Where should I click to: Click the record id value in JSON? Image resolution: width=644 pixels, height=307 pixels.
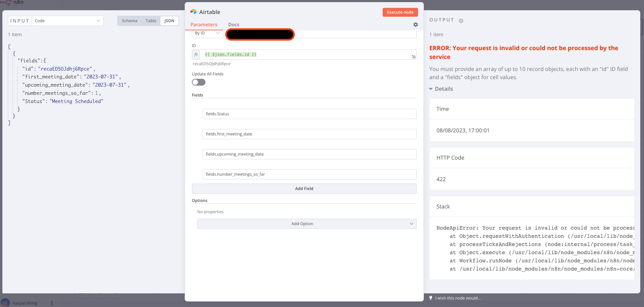65,69
